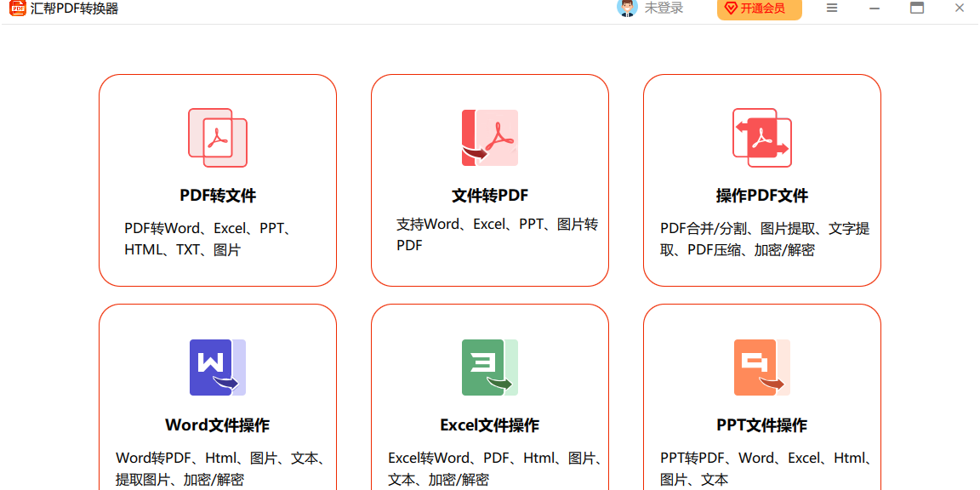This screenshot has height=490, width=980.
Task: Open the 操作PDF文件 card
Action: 761,179
